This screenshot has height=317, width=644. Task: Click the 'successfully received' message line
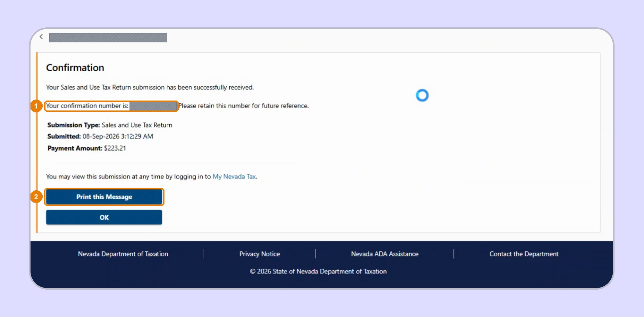click(x=150, y=87)
